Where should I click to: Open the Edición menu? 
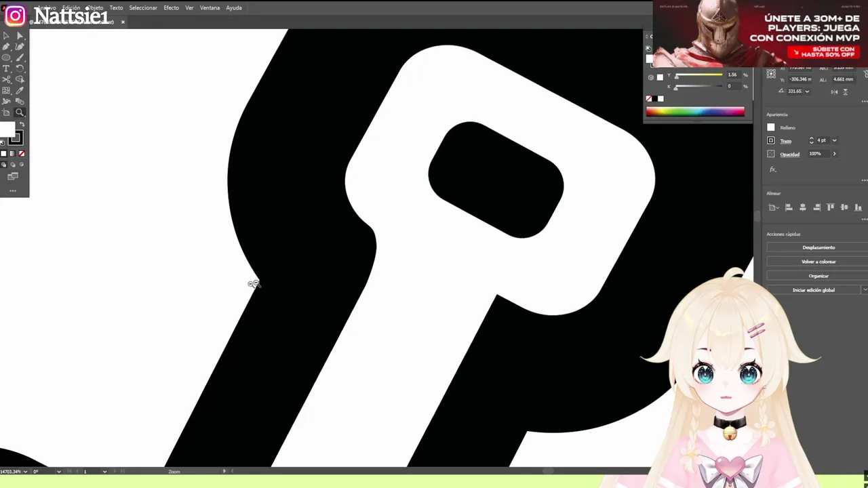pyautogui.click(x=71, y=7)
